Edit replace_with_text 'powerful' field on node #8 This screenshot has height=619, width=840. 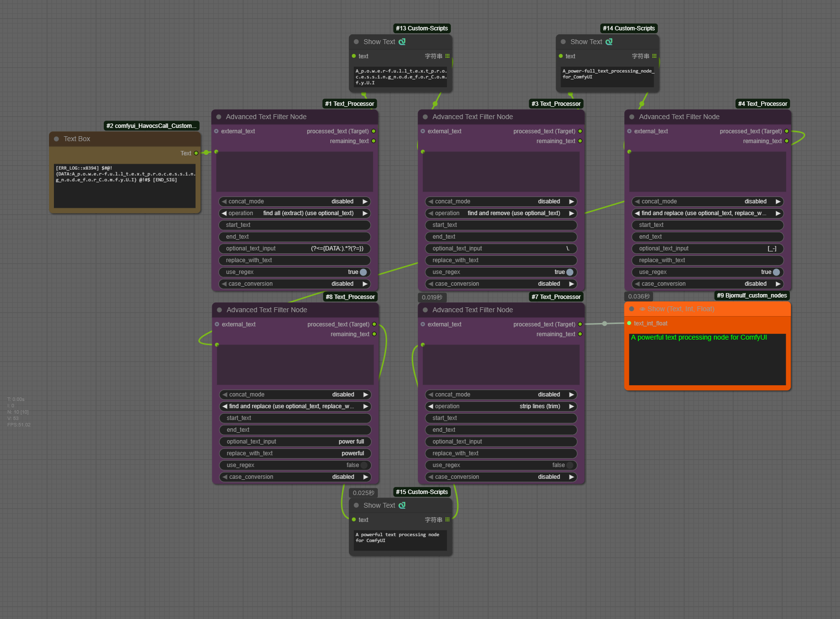tap(295, 453)
